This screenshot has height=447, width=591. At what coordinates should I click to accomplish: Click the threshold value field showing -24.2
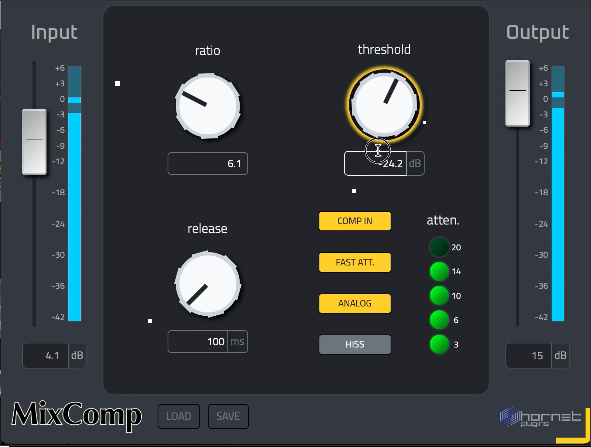click(375, 164)
